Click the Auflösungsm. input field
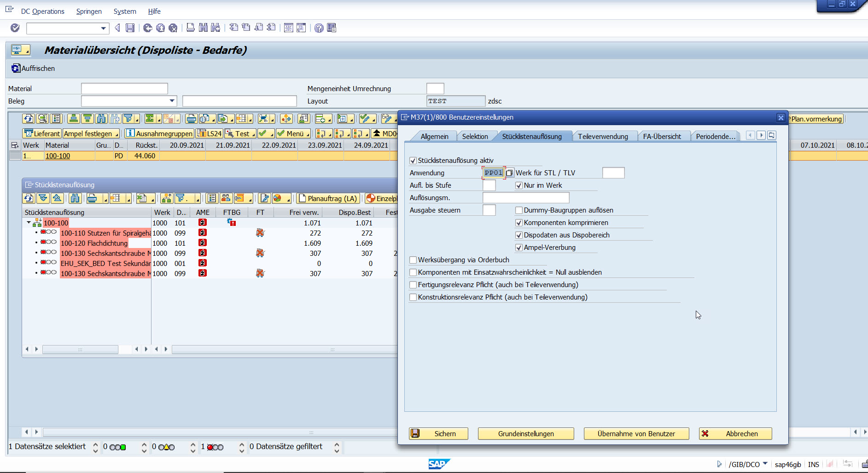This screenshot has width=868, height=473. point(526,198)
